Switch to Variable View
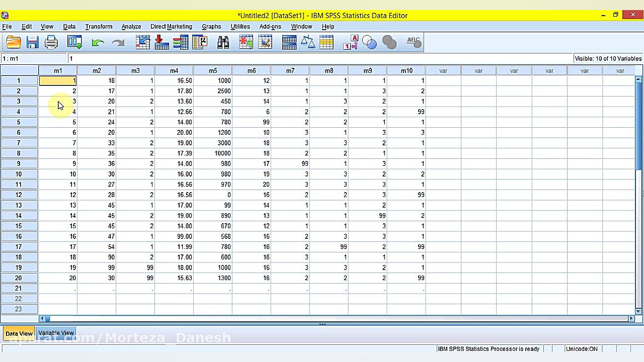644x362 pixels. pyautogui.click(x=55, y=333)
